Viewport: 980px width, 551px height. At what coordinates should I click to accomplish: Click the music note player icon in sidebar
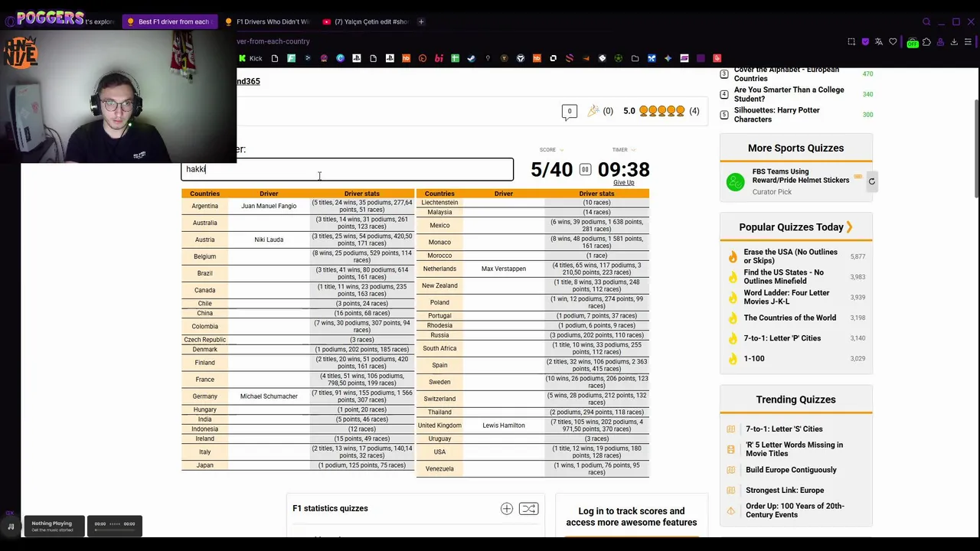(x=11, y=526)
